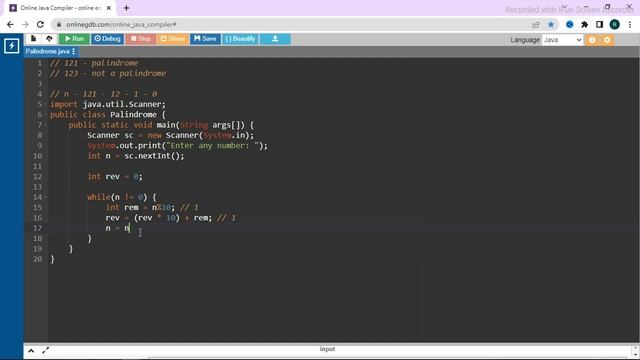Open a new browser tab

pyautogui.click(x=127, y=8)
